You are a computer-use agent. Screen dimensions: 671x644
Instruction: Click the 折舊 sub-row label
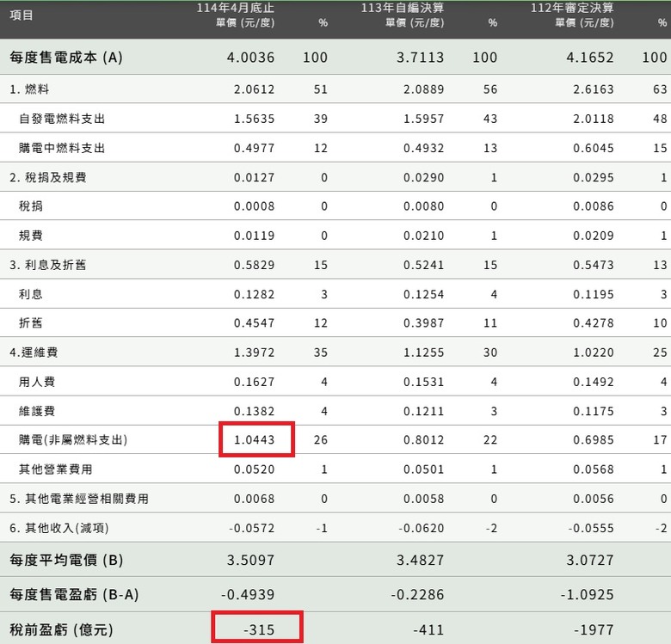click(31, 322)
